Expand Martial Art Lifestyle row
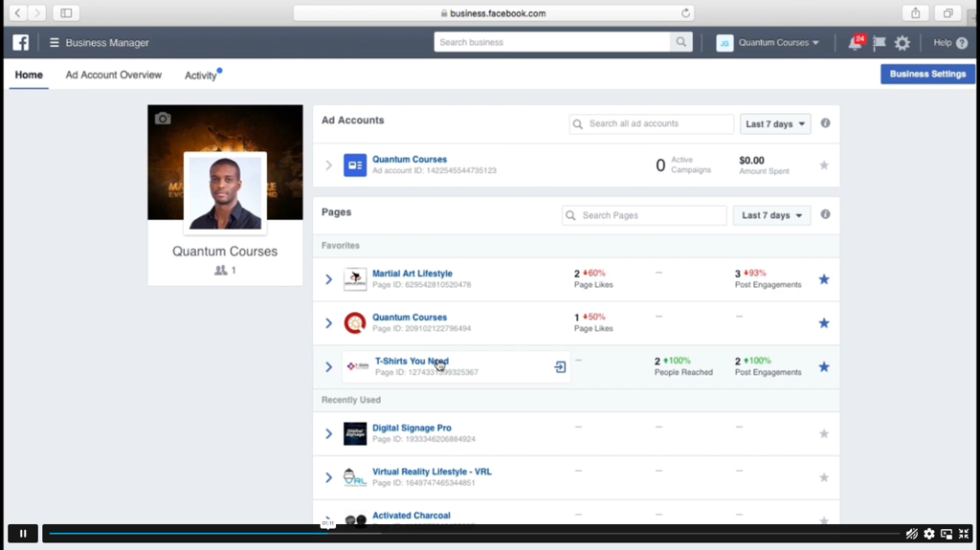This screenshot has width=980, height=550. tap(329, 278)
